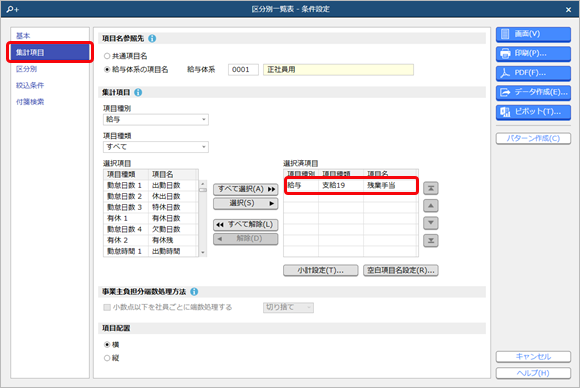Open 空白項目名設定(R)... settings
The height and width of the screenshot is (388, 580).
point(401,271)
